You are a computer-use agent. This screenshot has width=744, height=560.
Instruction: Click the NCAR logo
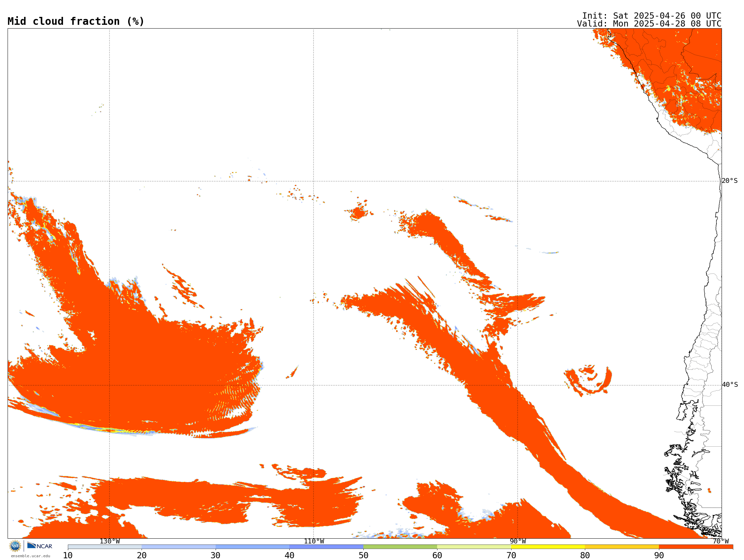(40, 546)
